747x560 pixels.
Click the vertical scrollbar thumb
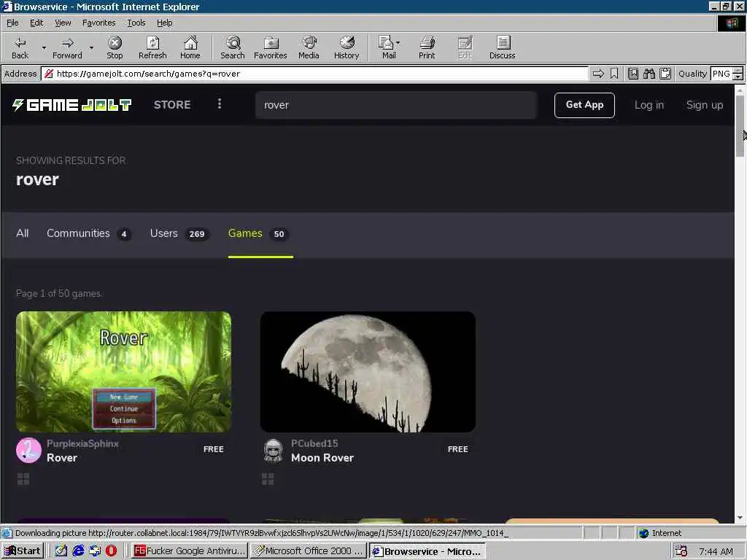tap(740, 125)
